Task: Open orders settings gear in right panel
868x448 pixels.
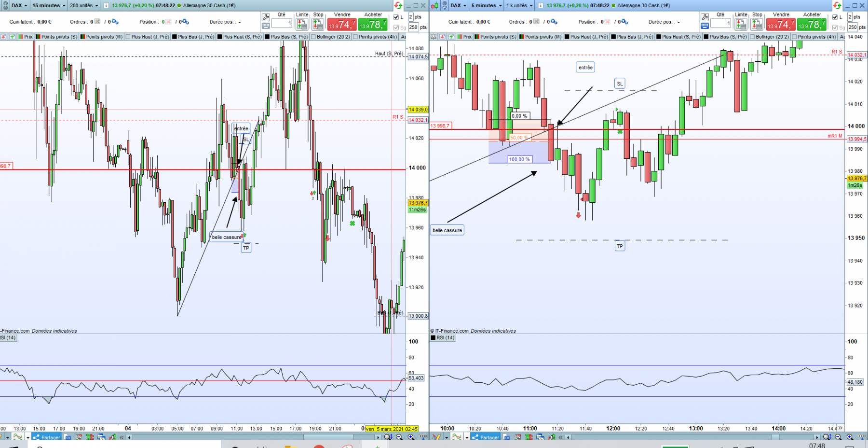Action: pyautogui.click(x=554, y=22)
